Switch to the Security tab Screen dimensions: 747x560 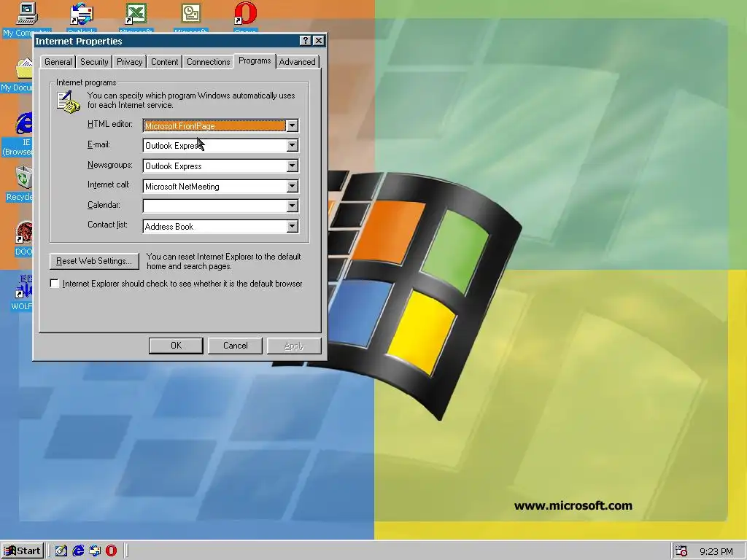pos(94,62)
